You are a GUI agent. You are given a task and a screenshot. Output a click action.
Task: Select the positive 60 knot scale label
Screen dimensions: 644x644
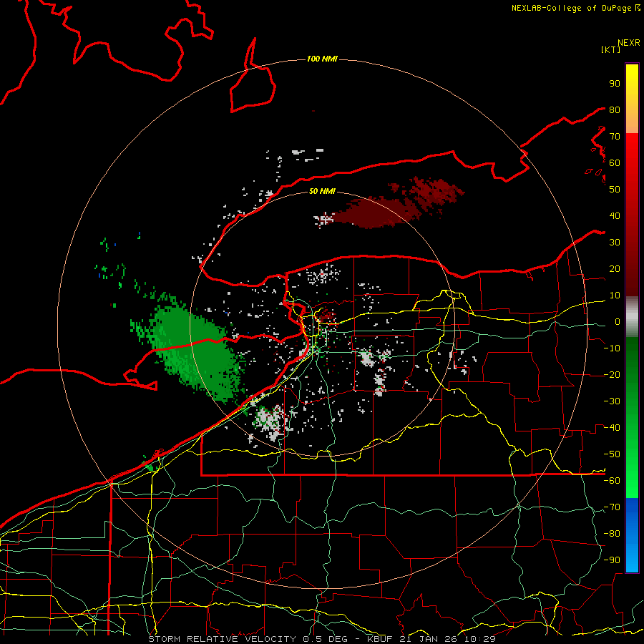615,162
